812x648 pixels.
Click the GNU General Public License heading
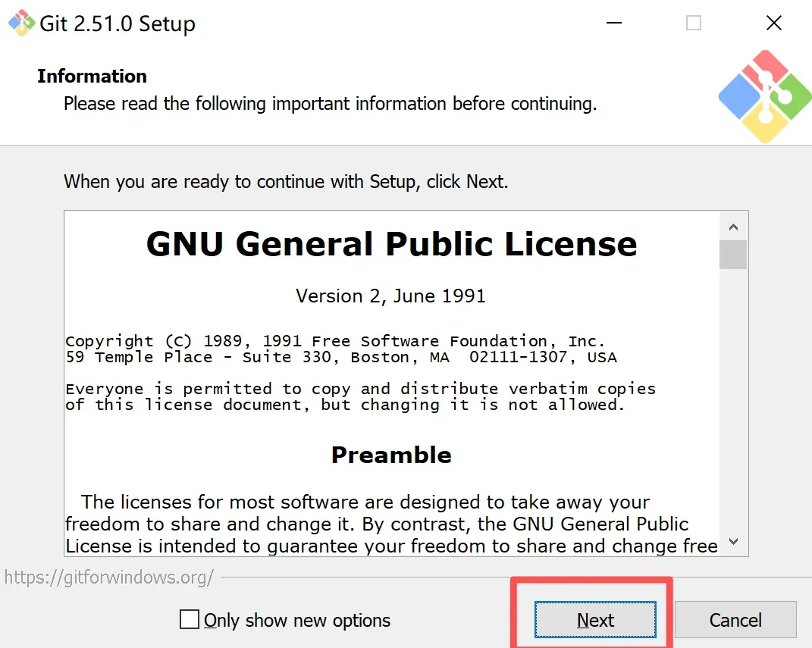[x=391, y=244]
